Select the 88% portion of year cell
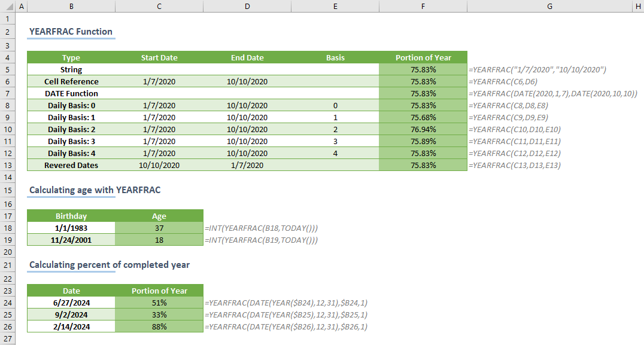This screenshot has height=345, width=644. tap(159, 326)
